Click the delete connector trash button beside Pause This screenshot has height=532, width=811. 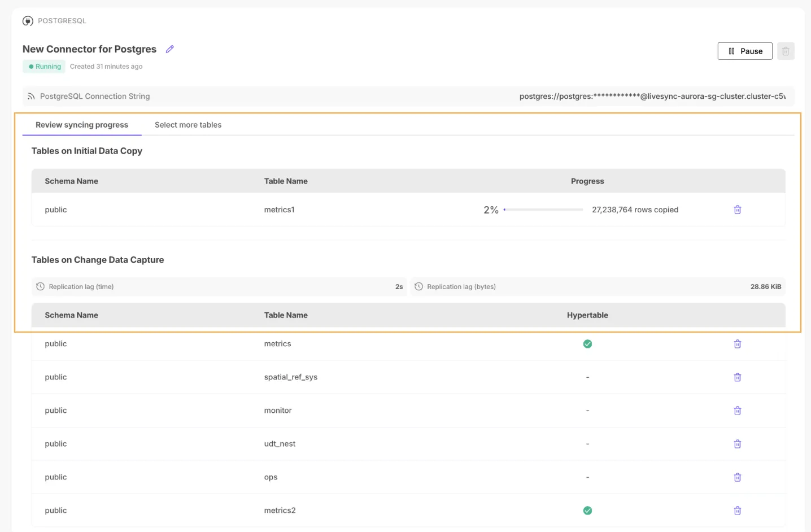(786, 51)
